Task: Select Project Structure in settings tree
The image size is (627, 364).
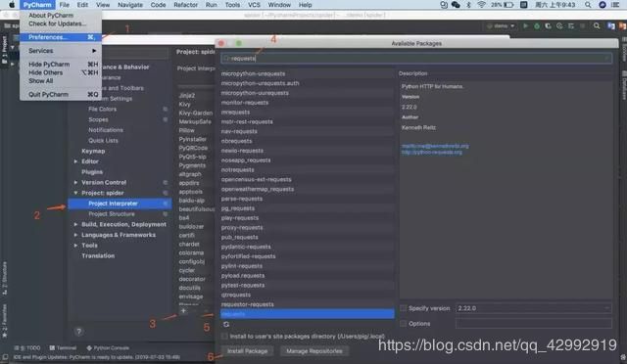Action: [112, 213]
